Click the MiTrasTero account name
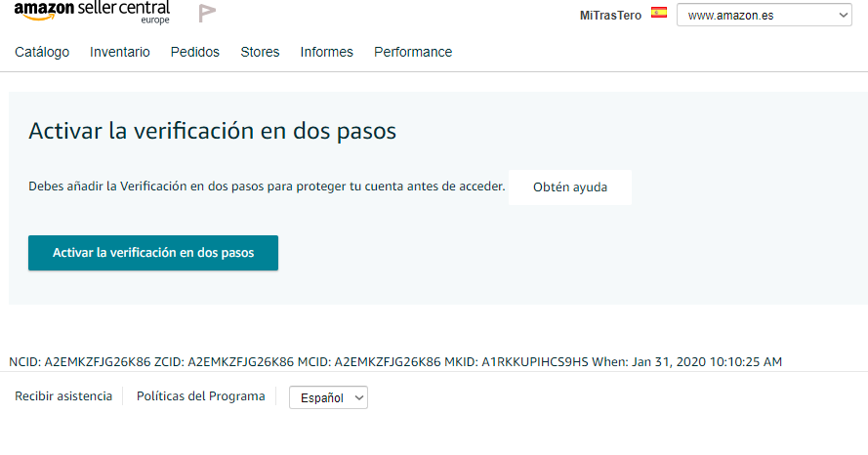This screenshot has width=868, height=455. click(x=610, y=16)
